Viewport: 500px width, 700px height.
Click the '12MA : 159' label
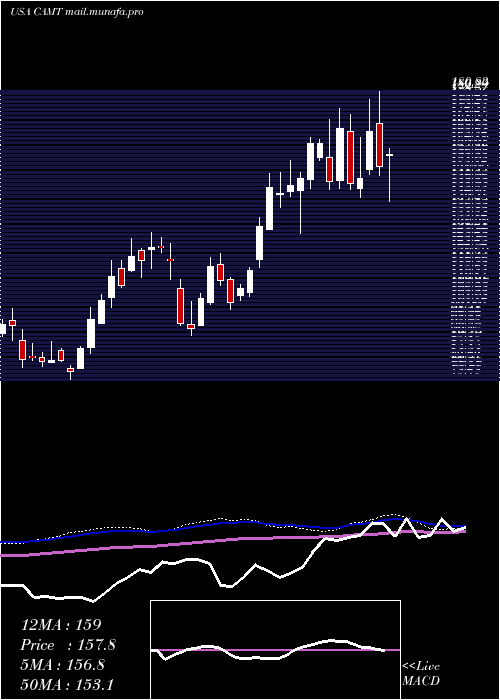click(x=61, y=625)
